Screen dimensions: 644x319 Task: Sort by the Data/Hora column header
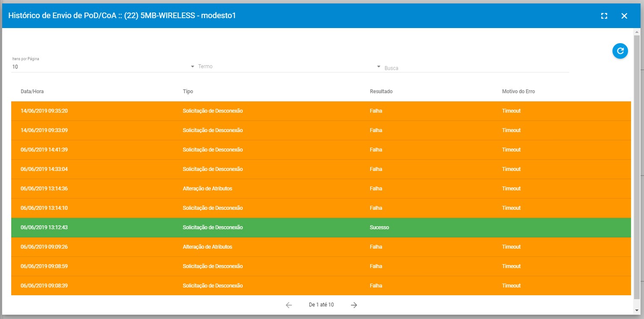32,92
